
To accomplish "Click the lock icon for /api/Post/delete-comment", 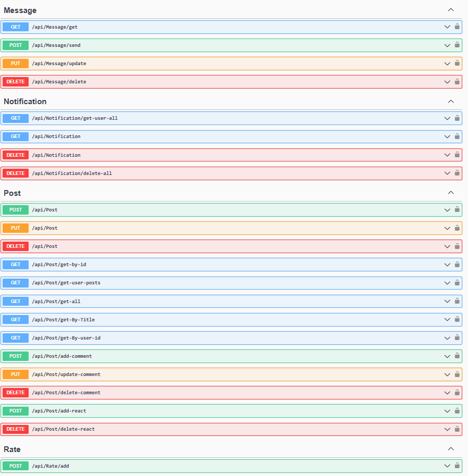I will (457, 392).
